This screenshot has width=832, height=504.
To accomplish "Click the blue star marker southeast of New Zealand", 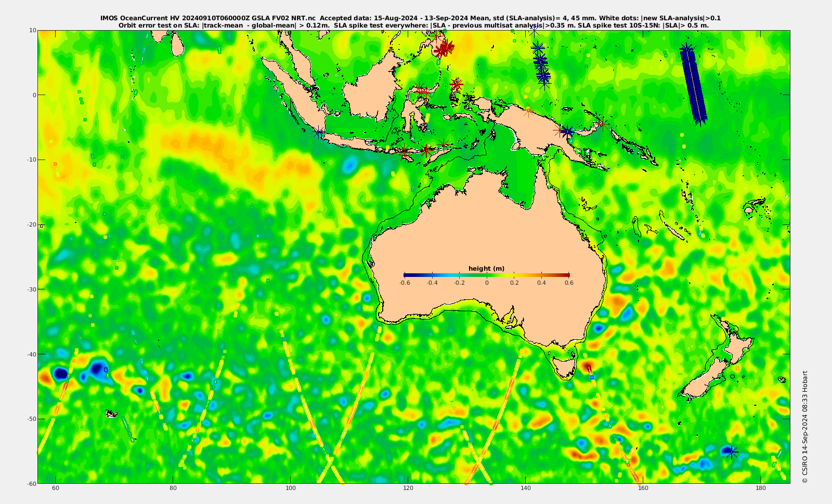I will click(732, 452).
